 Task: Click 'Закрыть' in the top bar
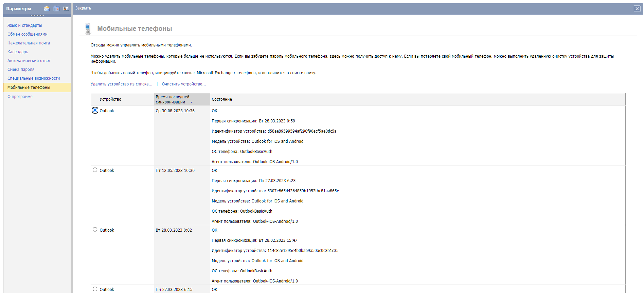pos(83,8)
